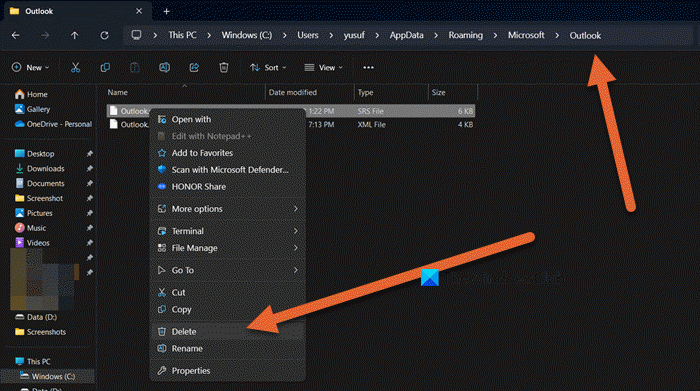
Task: Click AppData breadcrumb segment
Action: (x=407, y=35)
